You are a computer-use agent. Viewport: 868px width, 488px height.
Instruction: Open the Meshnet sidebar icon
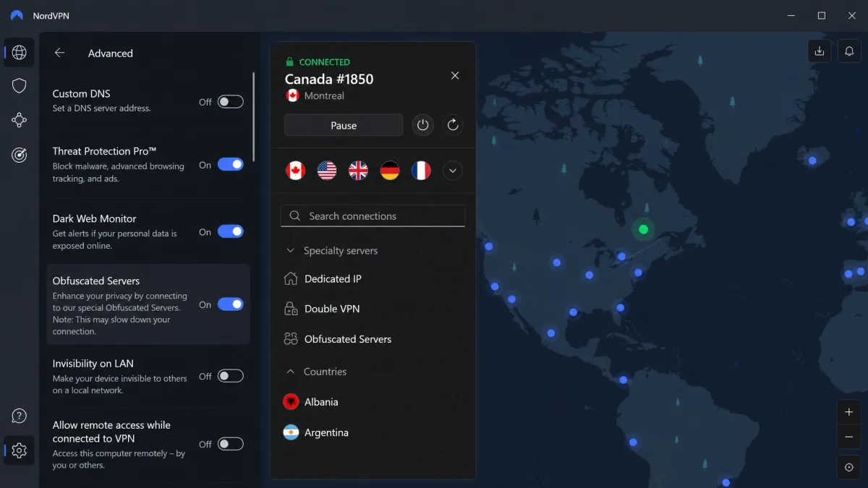point(20,120)
